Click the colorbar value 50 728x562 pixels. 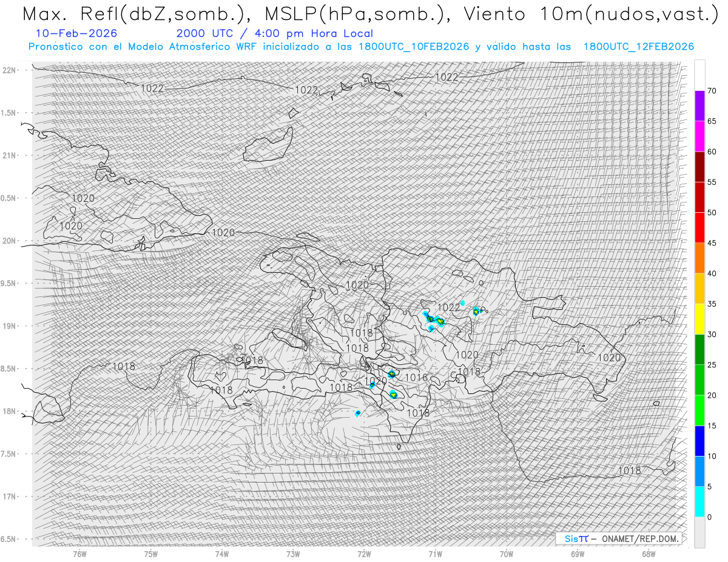(712, 213)
